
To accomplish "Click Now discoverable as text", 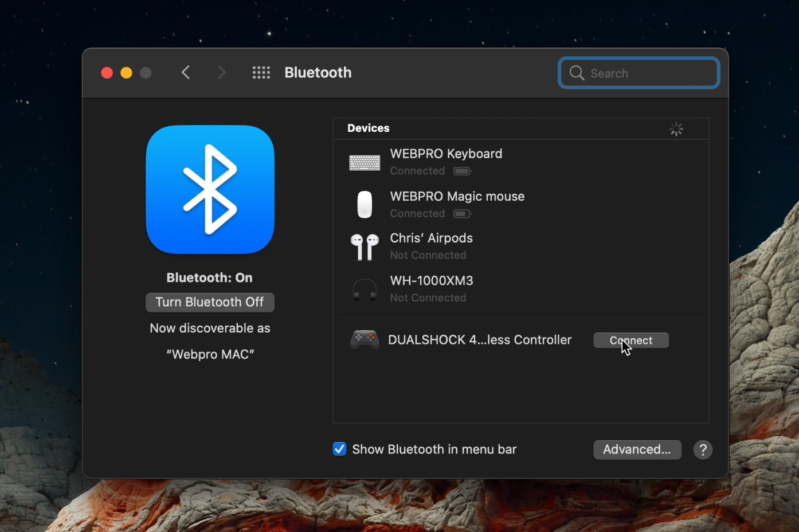I will [210, 328].
